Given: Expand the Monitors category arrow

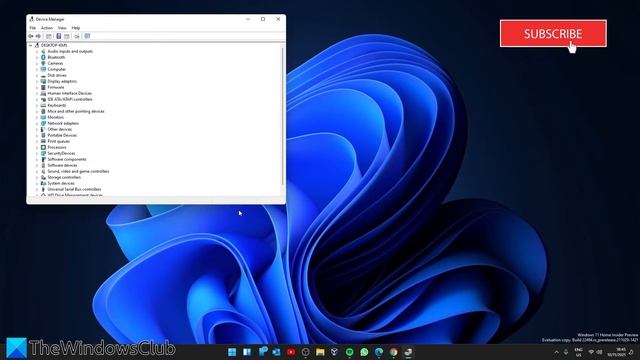Looking at the screenshot, I should (37, 118).
